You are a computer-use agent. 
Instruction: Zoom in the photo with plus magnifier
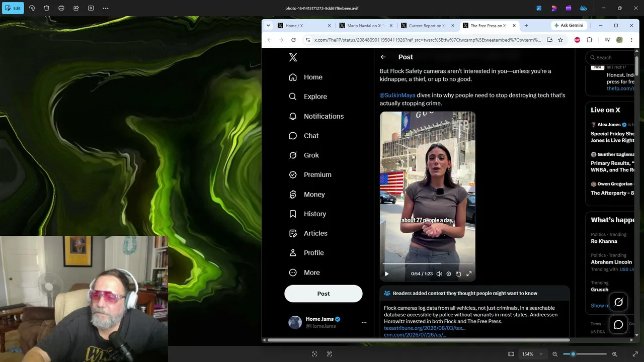click(615, 354)
